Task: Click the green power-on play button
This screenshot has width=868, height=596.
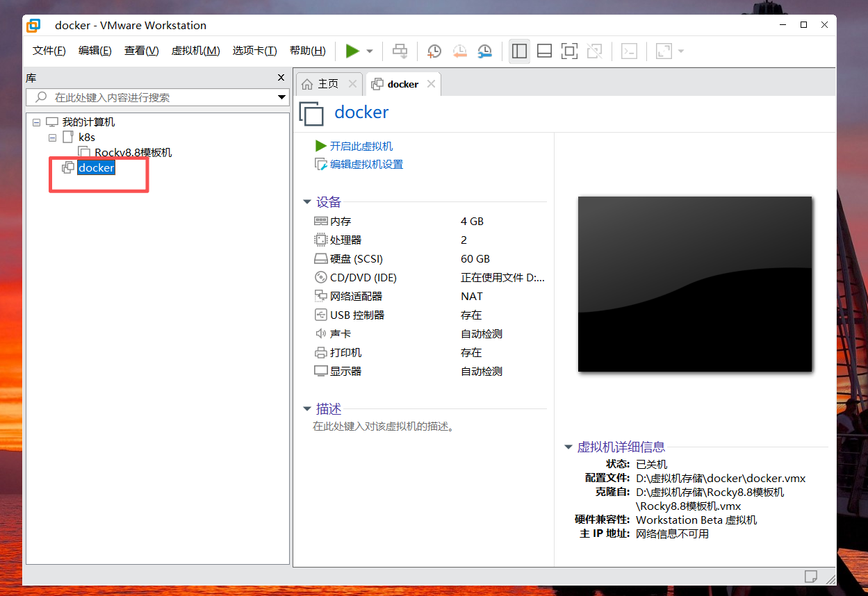Action: 352,51
